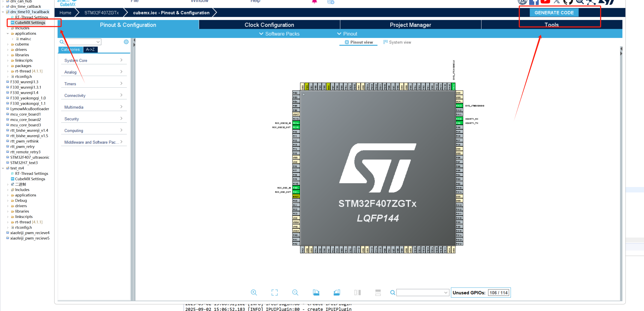The height and width of the screenshot is (311, 644).
Task: Click the database update icon near Help
Action: pyautogui.click(x=331, y=2)
